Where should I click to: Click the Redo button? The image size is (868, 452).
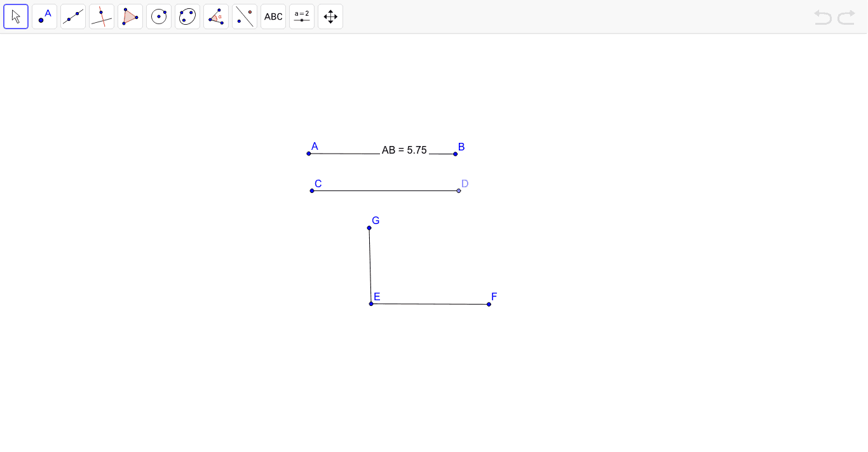pos(846,17)
